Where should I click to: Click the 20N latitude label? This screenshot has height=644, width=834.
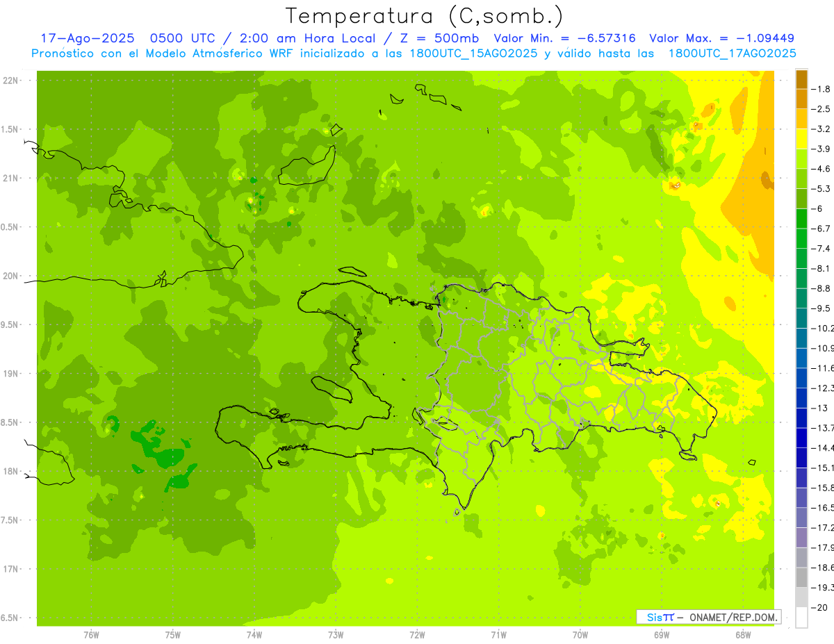[10, 276]
